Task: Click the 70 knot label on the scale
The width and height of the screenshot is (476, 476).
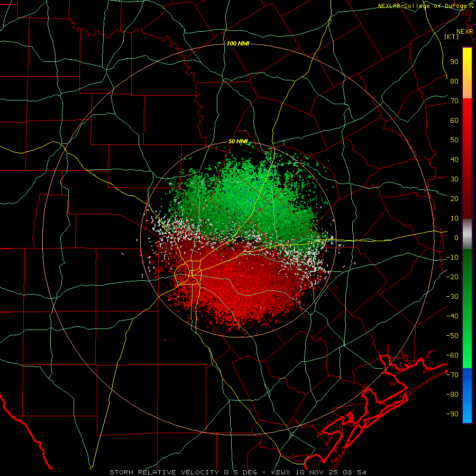Action: pos(454,101)
